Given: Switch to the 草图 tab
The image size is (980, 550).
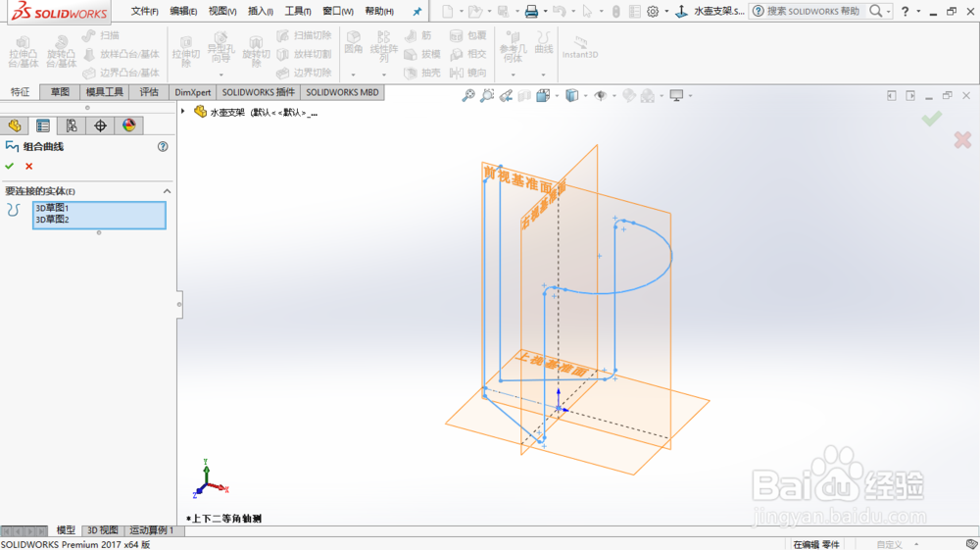Looking at the screenshot, I should (60, 92).
